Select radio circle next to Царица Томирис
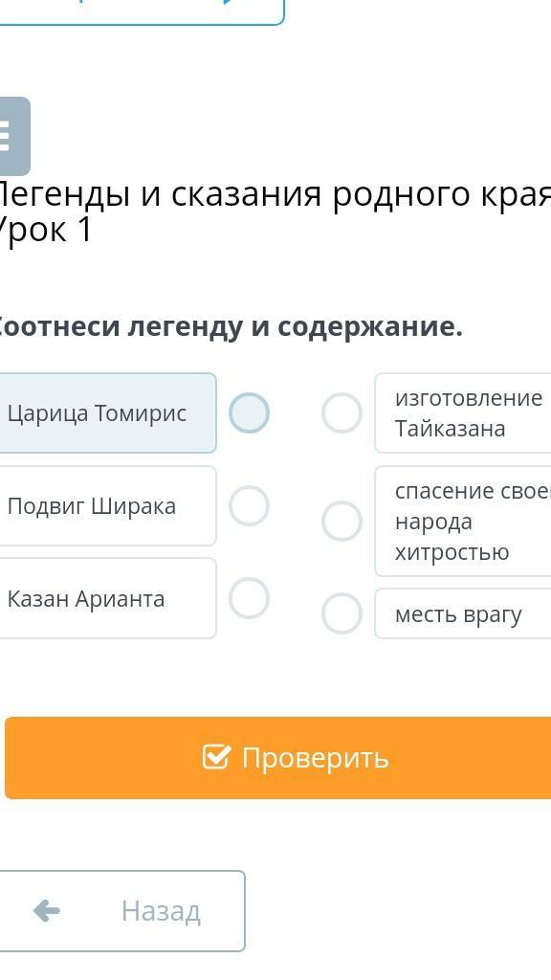 coord(249,413)
